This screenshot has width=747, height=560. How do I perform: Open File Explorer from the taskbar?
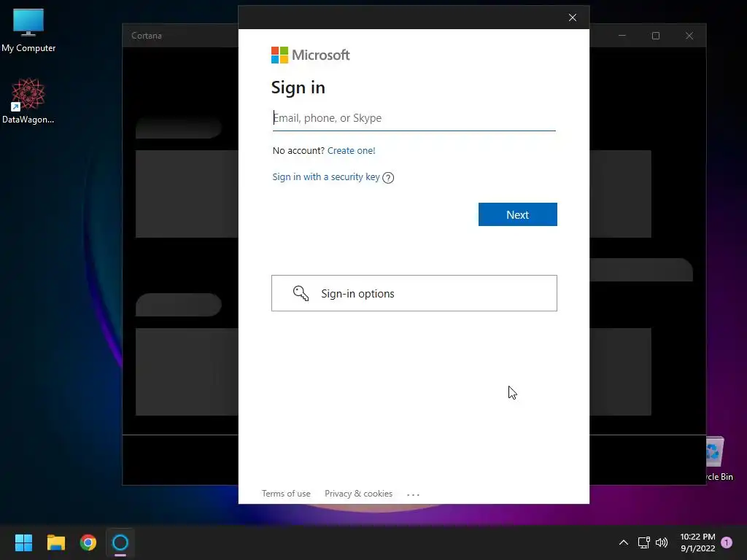point(55,542)
